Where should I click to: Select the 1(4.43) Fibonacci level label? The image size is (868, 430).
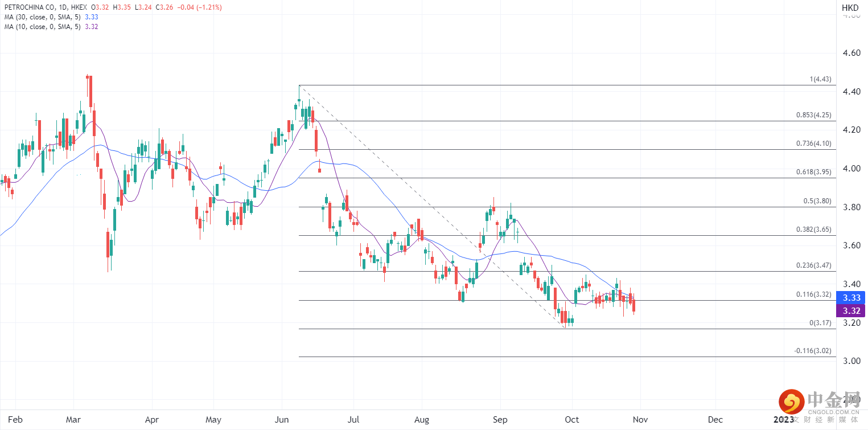pyautogui.click(x=820, y=79)
